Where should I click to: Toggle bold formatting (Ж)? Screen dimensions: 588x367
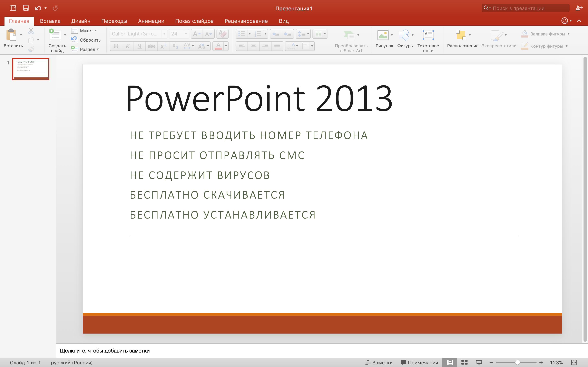(116, 46)
